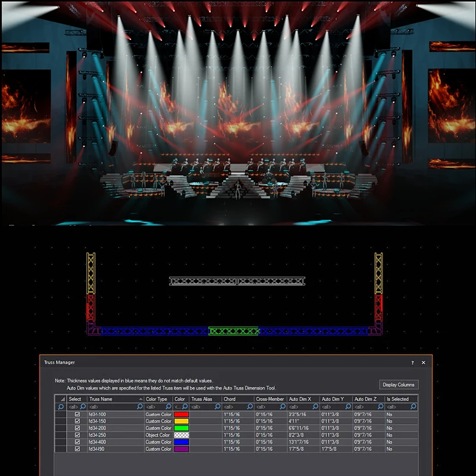476x476 pixels.
Task: Close the Truss Manager dialog
Action: (423, 363)
